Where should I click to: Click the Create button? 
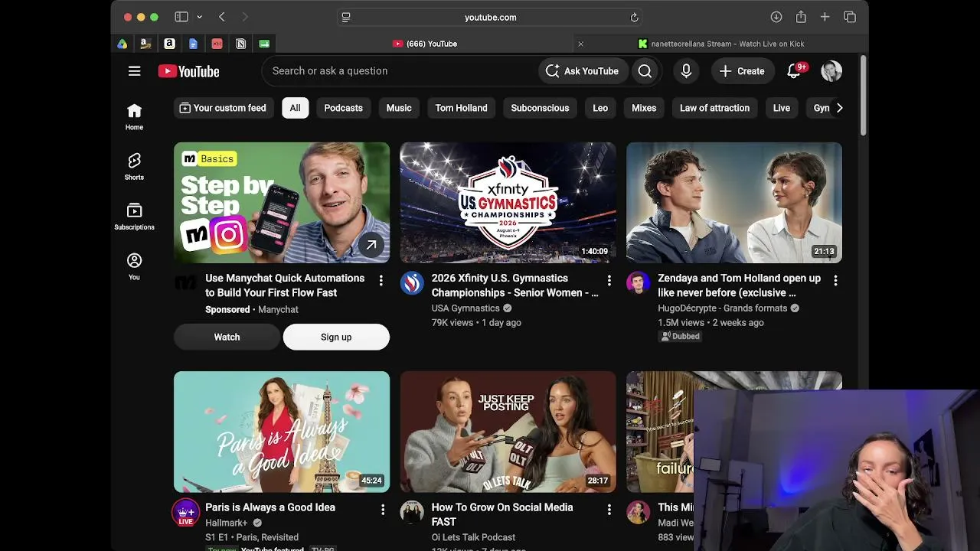pos(742,71)
